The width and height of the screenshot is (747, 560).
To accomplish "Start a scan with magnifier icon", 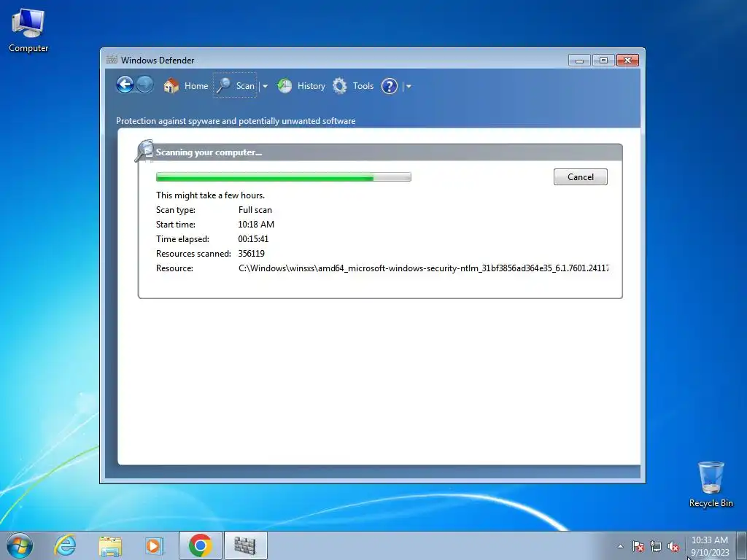I will [x=223, y=86].
